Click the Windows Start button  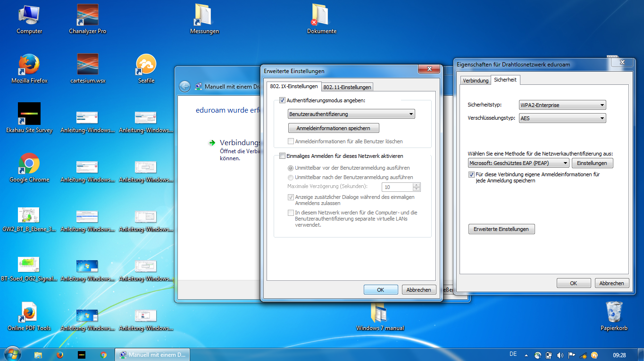pos(12,354)
